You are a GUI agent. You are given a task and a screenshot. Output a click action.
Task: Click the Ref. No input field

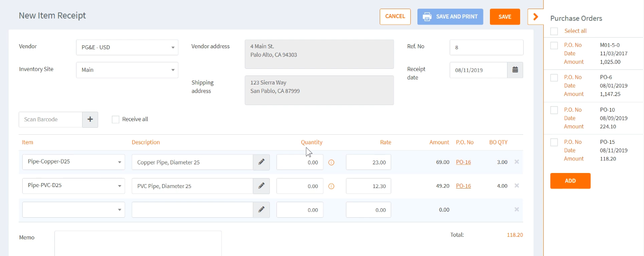pos(486,47)
